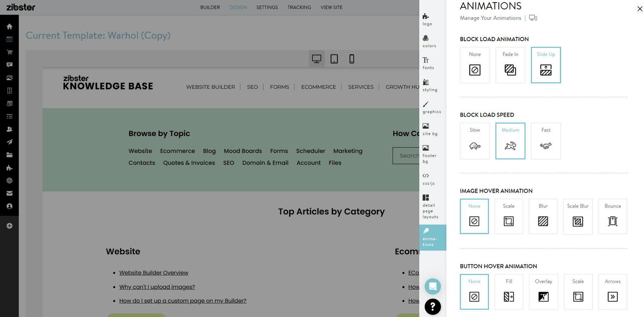Open "Why can't I upload images?" link
The height and width of the screenshot is (317, 644).
tap(157, 287)
